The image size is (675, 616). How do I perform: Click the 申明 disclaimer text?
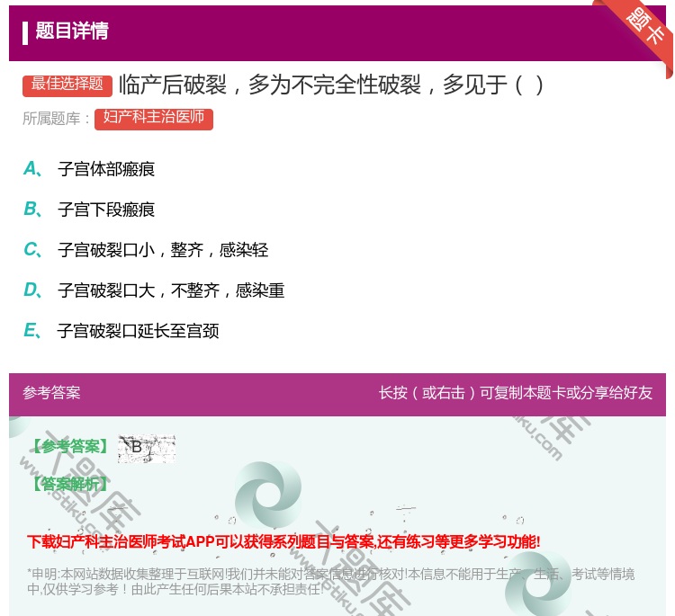pyautogui.click(x=330, y=582)
